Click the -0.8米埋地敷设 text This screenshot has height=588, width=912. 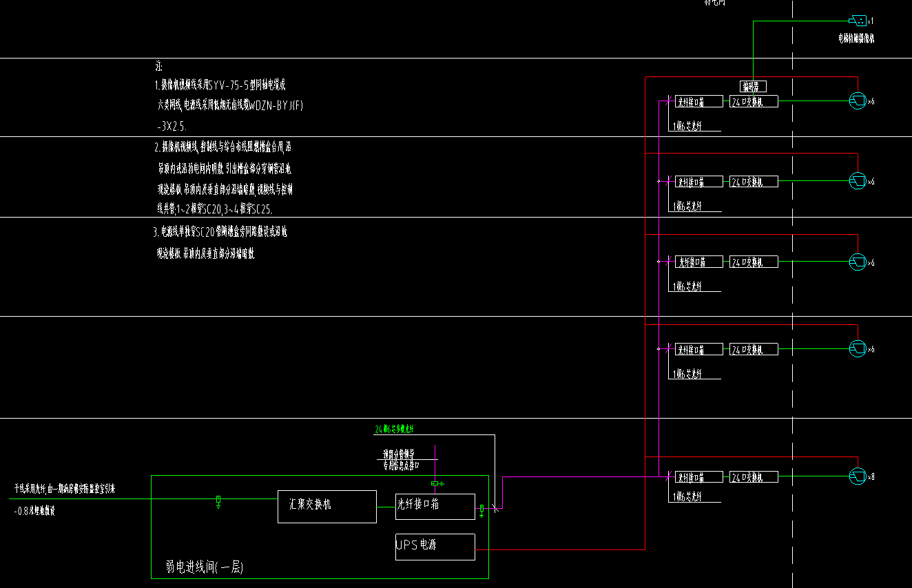(35, 511)
